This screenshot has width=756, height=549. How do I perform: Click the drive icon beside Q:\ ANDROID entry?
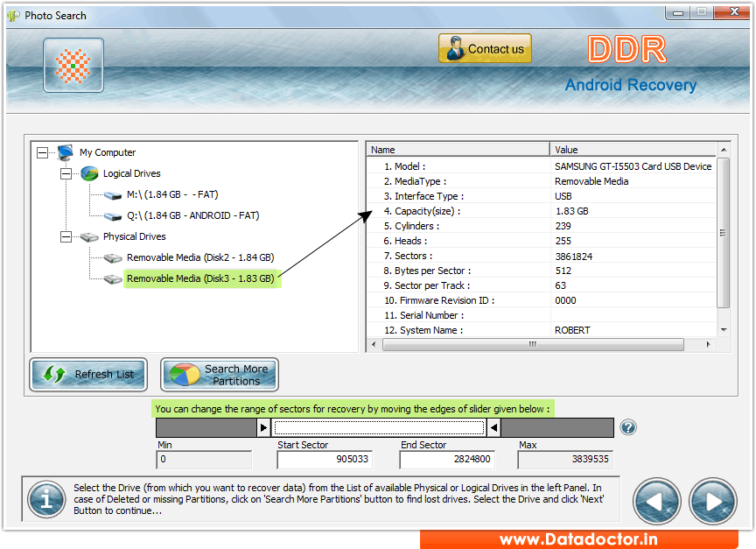tap(113, 215)
